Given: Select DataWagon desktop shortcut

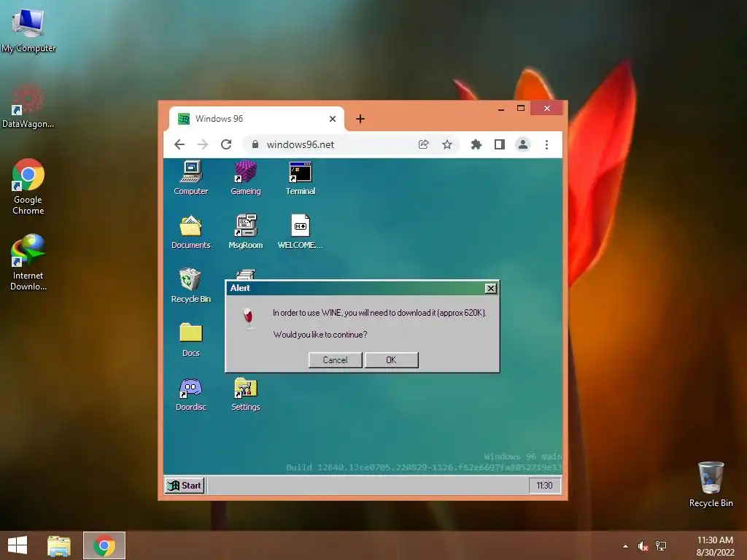Looking at the screenshot, I should [x=28, y=106].
